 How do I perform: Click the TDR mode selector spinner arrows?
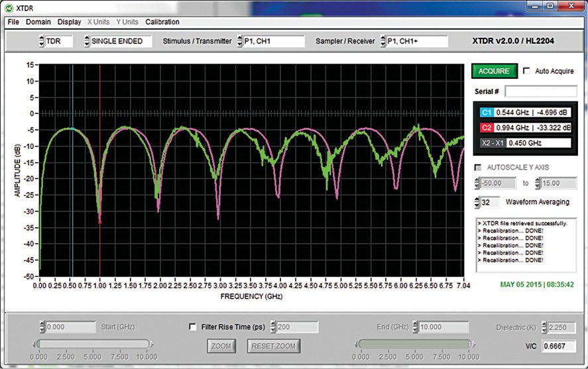pyautogui.click(x=41, y=41)
